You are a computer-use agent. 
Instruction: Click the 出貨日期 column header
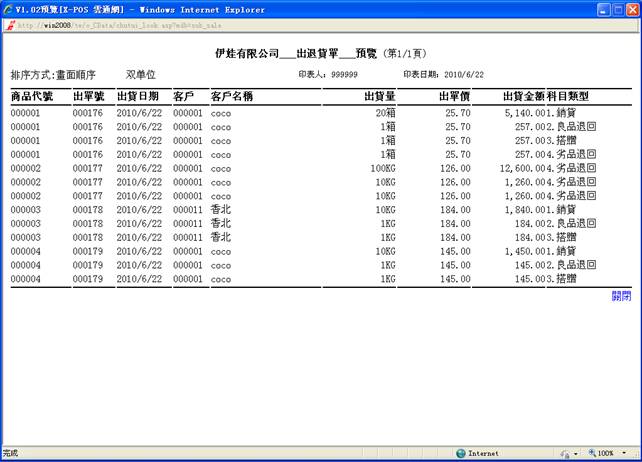point(137,97)
